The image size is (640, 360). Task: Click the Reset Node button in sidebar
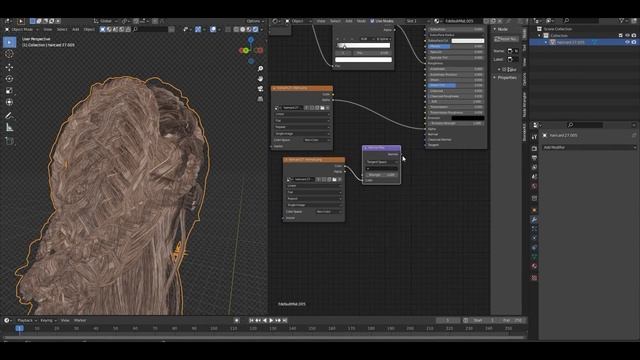pyautogui.click(x=506, y=39)
